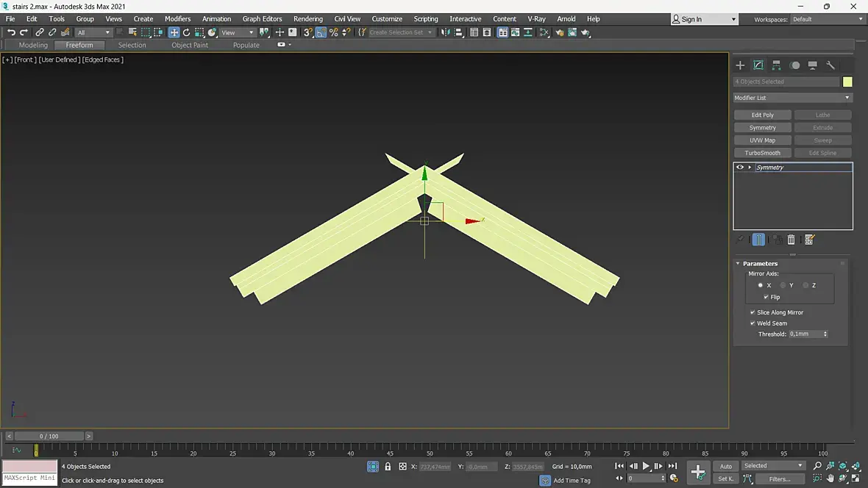Switch to the Object Paint ribbon tab

[x=190, y=45]
